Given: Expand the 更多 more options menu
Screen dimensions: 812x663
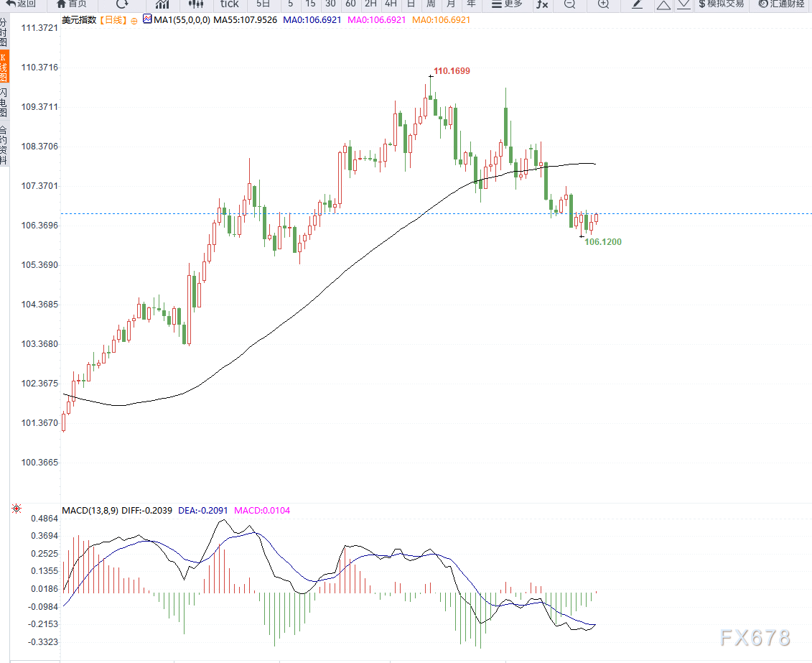Looking at the screenshot, I should click(507, 4).
